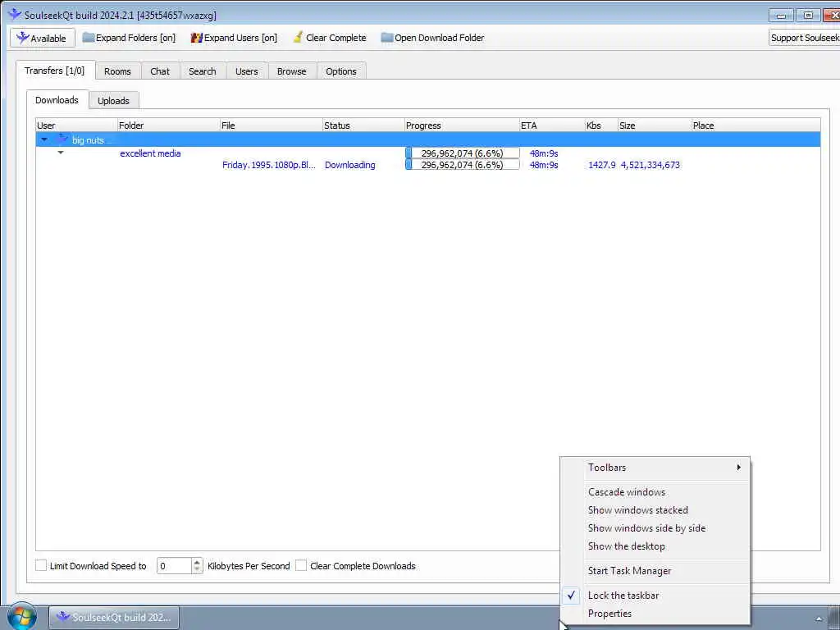The height and width of the screenshot is (630, 840).
Task: Choose Cascade windows from context menu
Action: coord(627,492)
